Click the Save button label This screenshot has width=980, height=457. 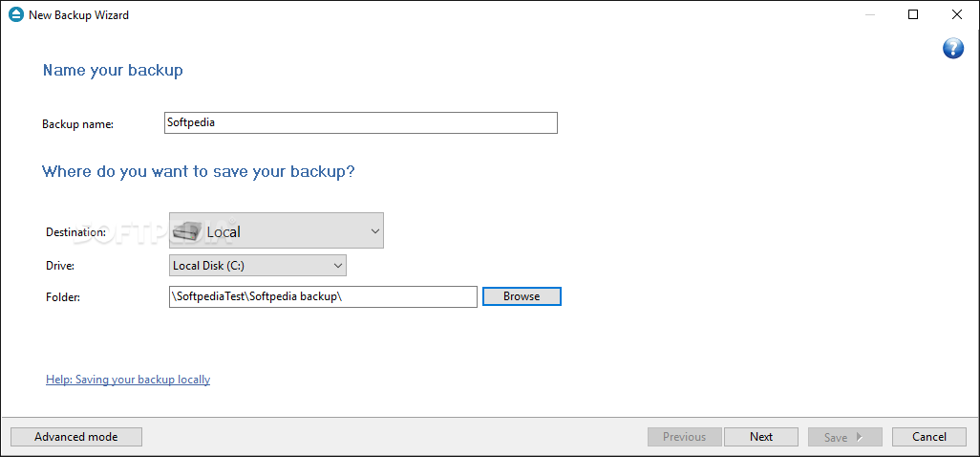tap(835, 437)
